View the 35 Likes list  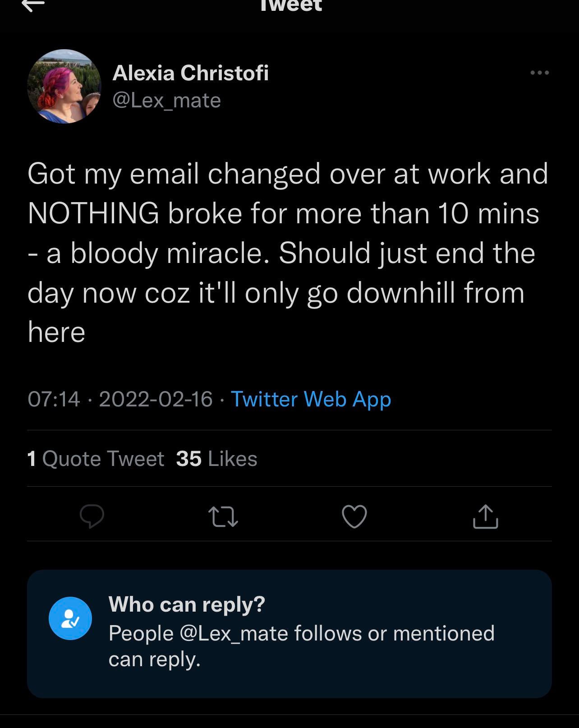click(x=216, y=459)
